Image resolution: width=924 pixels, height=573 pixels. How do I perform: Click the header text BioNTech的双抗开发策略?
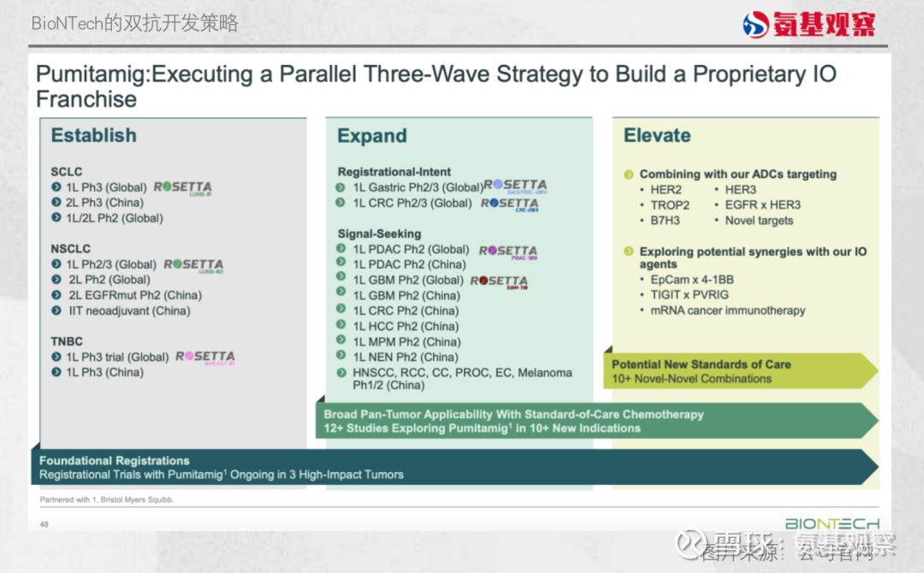pos(135,24)
